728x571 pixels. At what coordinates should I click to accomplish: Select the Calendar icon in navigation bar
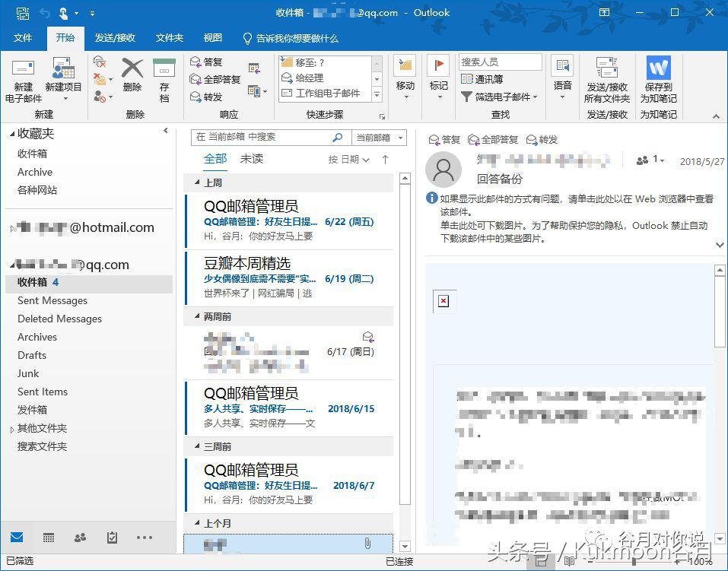pyautogui.click(x=48, y=538)
